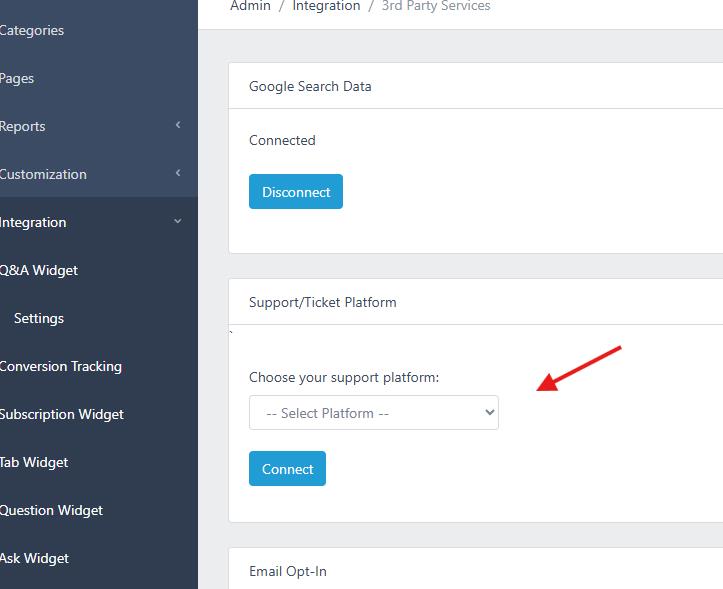Collapse the Integration sidebar chevron
Image resolution: width=723 pixels, height=589 pixels.
pos(178,221)
